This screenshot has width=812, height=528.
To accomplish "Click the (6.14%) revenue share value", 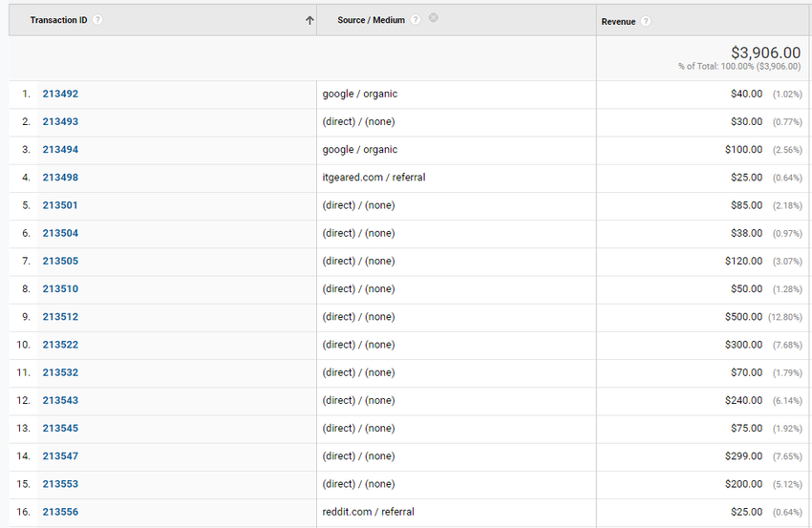I will click(x=787, y=401).
